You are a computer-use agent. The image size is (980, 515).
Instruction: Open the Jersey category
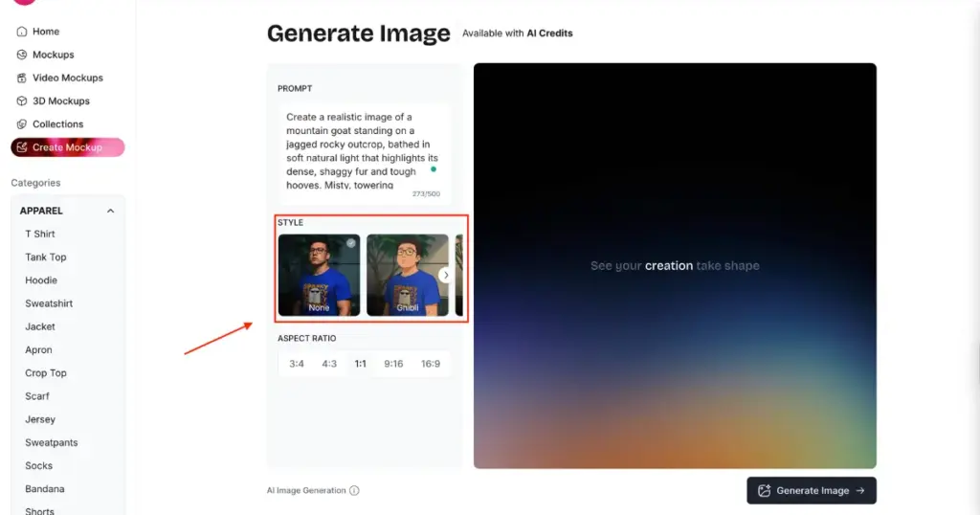40,419
